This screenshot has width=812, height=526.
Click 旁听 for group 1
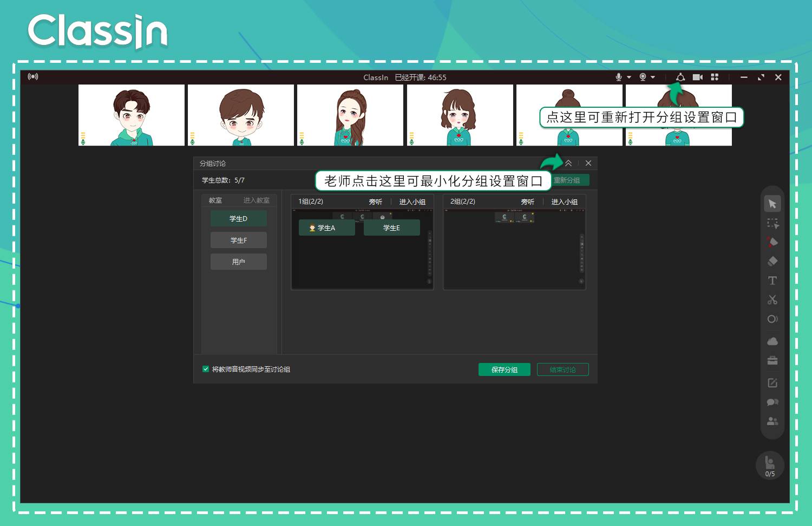point(376,202)
